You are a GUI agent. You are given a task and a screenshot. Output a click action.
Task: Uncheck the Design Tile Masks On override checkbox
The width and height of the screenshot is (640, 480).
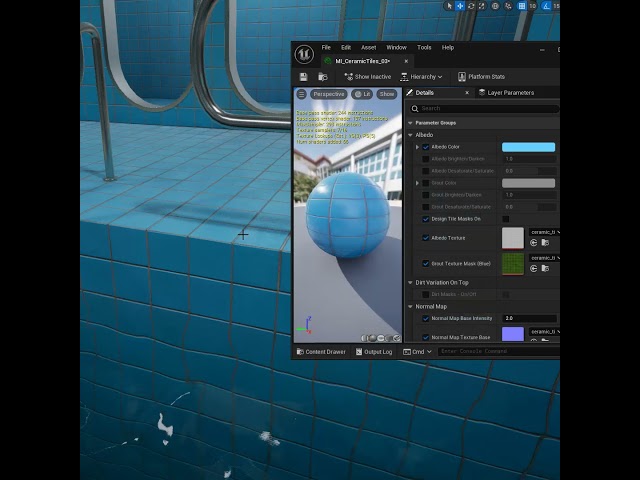pos(426,219)
